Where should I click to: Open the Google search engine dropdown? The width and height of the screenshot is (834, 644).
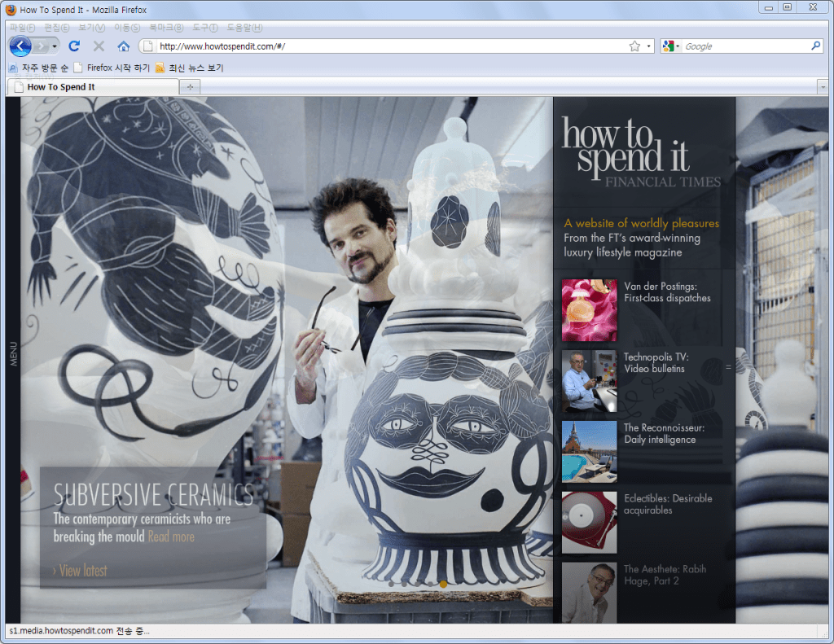tap(670, 46)
